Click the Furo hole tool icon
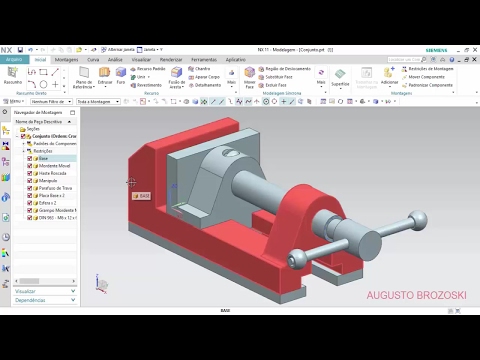Screen dimensions: 480x360 [x=121, y=75]
